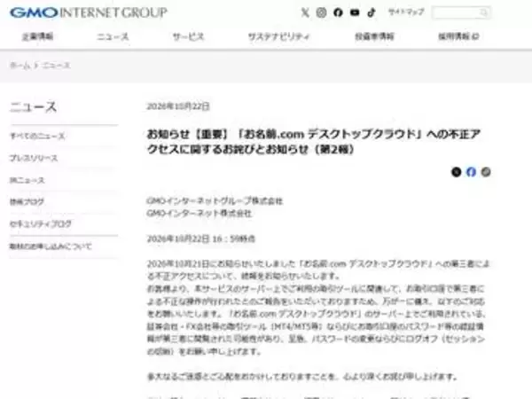Click the 2026年10月22日 16:59時点 timestamp
The height and width of the screenshot is (399, 532).
pos(201,239)
